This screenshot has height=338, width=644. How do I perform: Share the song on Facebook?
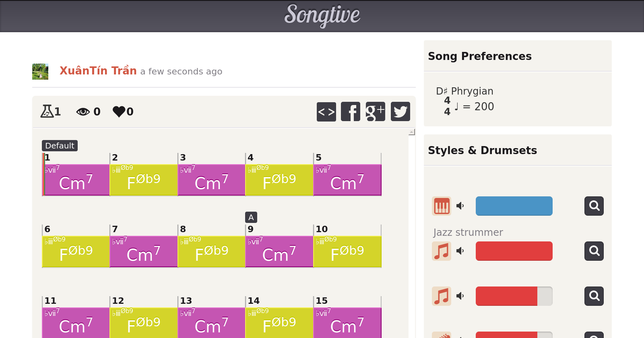351,111
